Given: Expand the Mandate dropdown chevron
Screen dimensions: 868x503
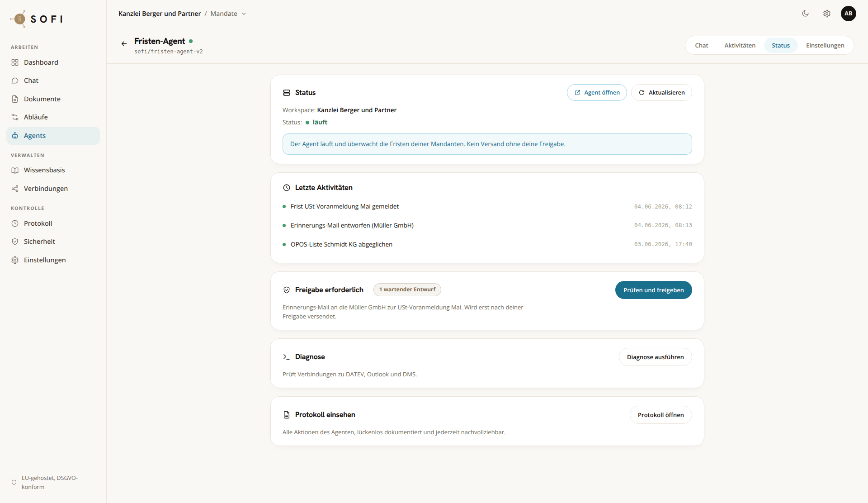Looking at the screenshot, I should click(244, 14).
